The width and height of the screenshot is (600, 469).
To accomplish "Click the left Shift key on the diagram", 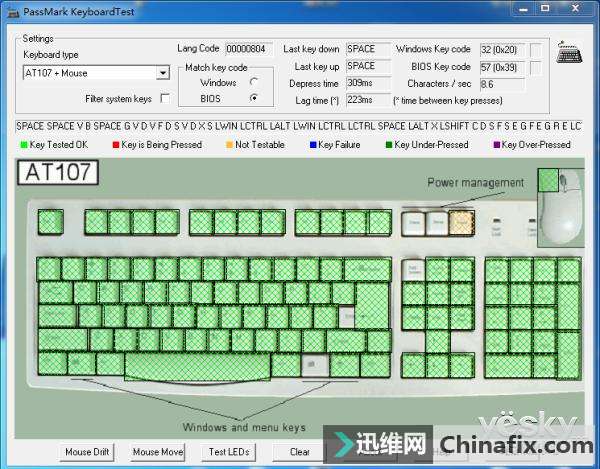I will point(63,340).
